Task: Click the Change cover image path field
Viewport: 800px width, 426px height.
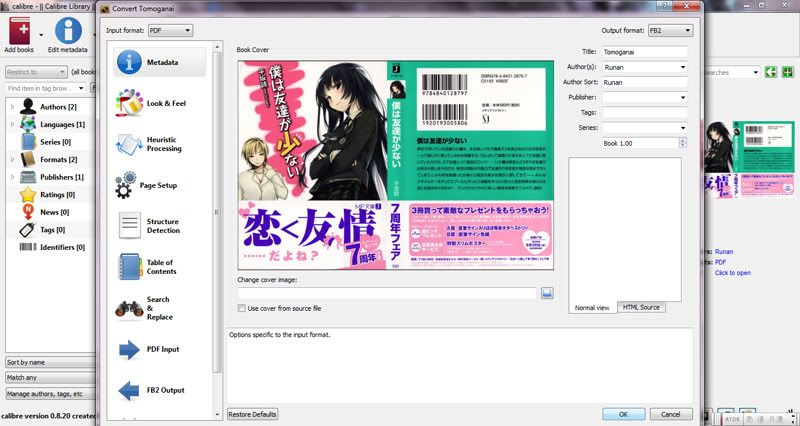Action: pyautogui.click(x=387, y=293)
